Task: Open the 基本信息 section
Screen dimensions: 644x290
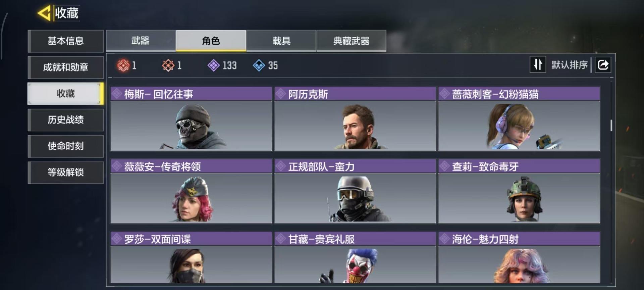Action: click(66, 41)
